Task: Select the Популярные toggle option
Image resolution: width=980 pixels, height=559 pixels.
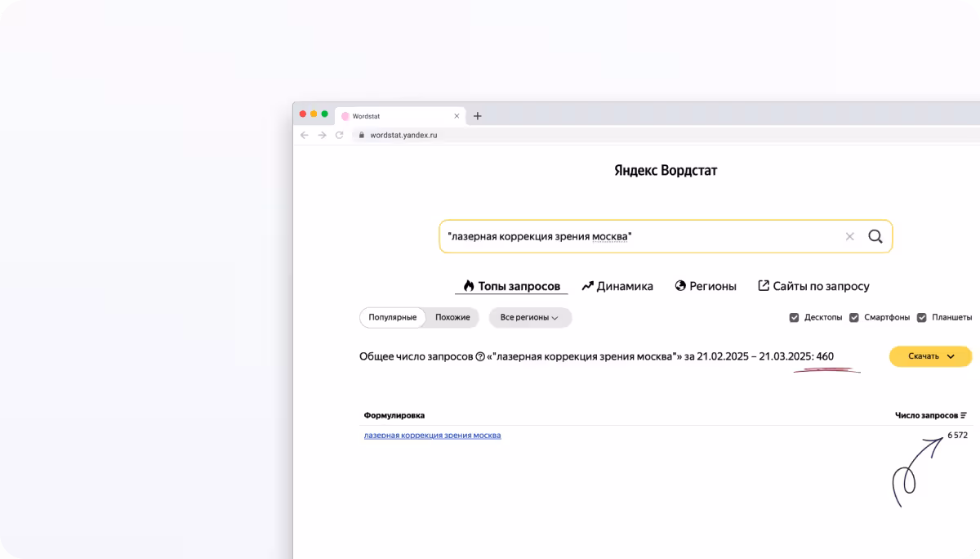Action: tap(393, 317)
